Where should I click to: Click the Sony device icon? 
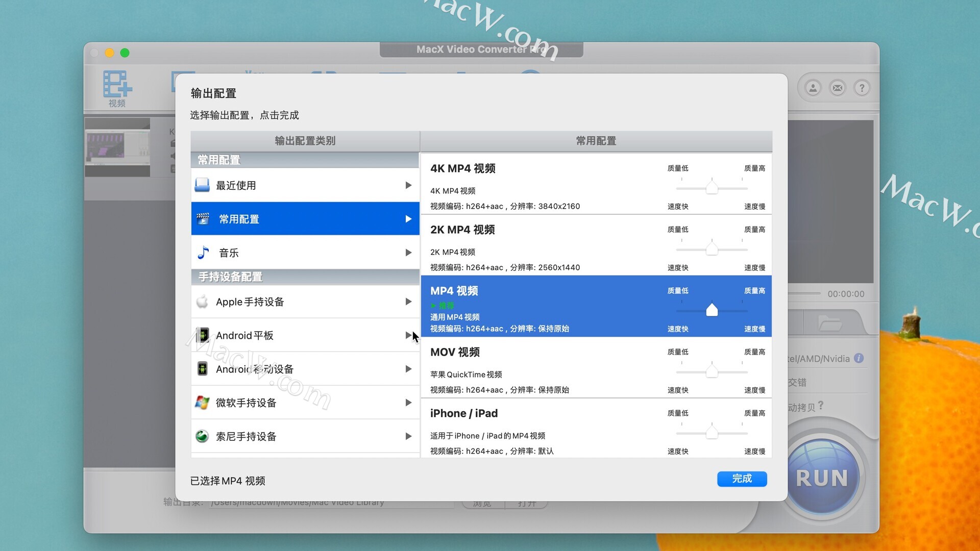click(202, 436)
